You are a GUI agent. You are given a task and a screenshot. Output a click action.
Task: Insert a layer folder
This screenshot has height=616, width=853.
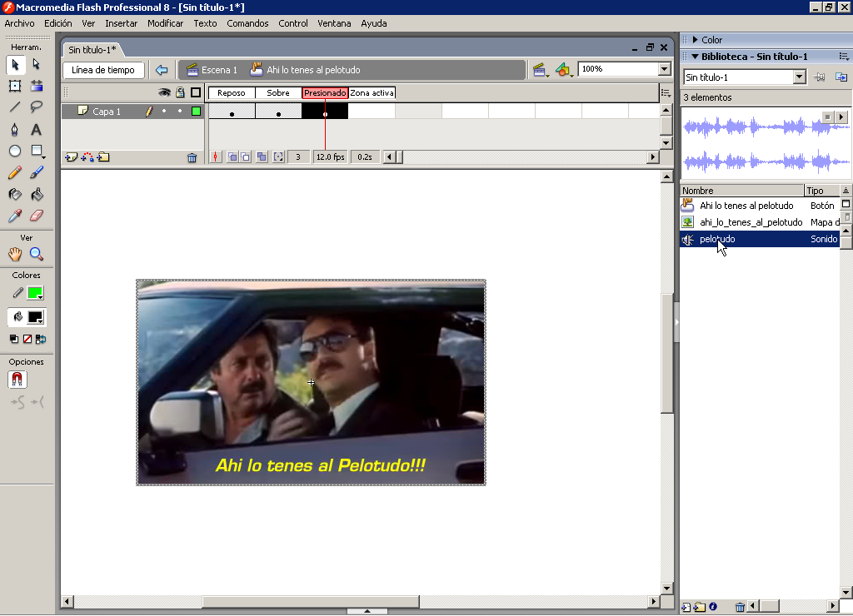[x=103, y=157]
